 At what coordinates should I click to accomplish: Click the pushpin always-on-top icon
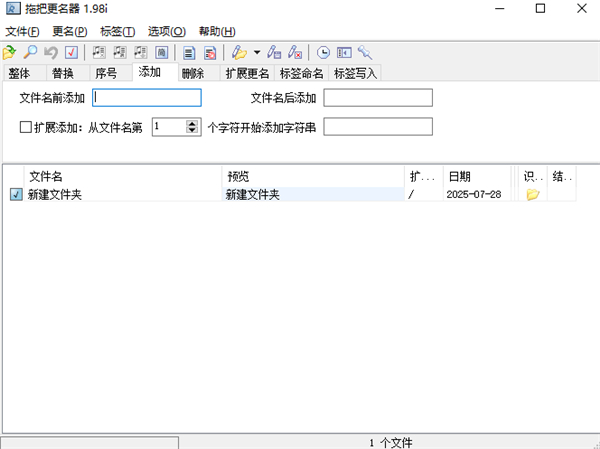(365, 52)
